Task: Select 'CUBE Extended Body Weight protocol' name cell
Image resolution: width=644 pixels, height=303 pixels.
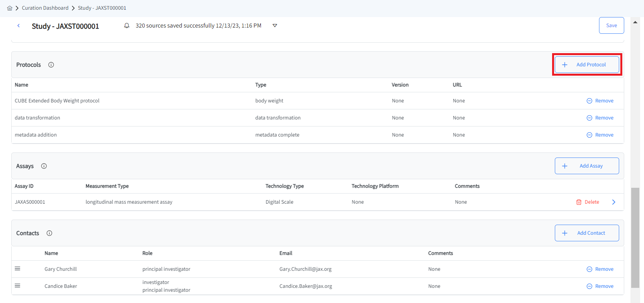Action: tap(57, 101)
